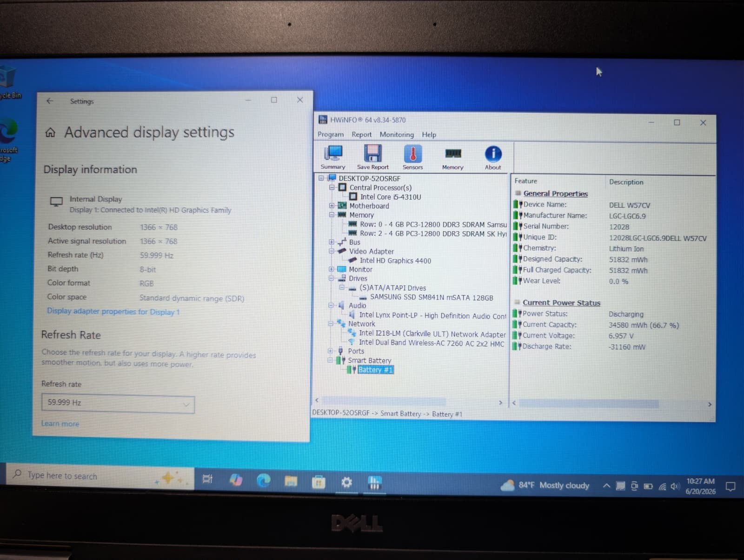Open the Monitoring menu in HWiNFO

tap(397, 134)
